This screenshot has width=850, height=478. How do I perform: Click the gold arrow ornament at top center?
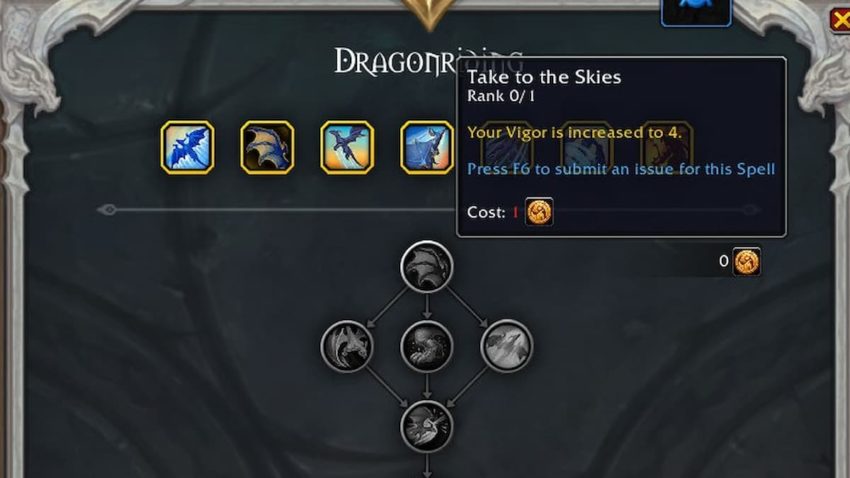coord(429,14)
